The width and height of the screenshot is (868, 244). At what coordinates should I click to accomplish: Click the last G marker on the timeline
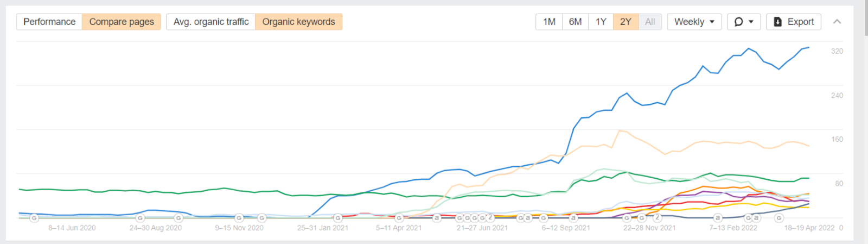(779, 218)
